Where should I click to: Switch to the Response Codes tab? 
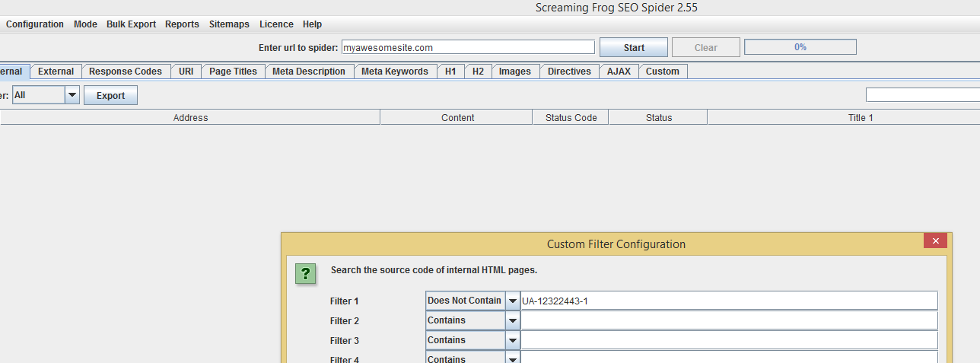pyautogui.click(x=126, y=72)
